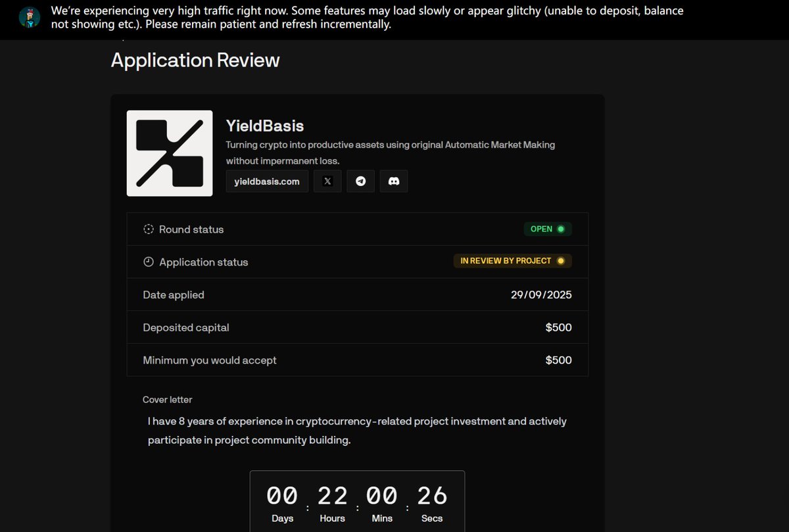This screenshot has height=532, width=789.
Task: Click the Application status label
Action: 204,262
